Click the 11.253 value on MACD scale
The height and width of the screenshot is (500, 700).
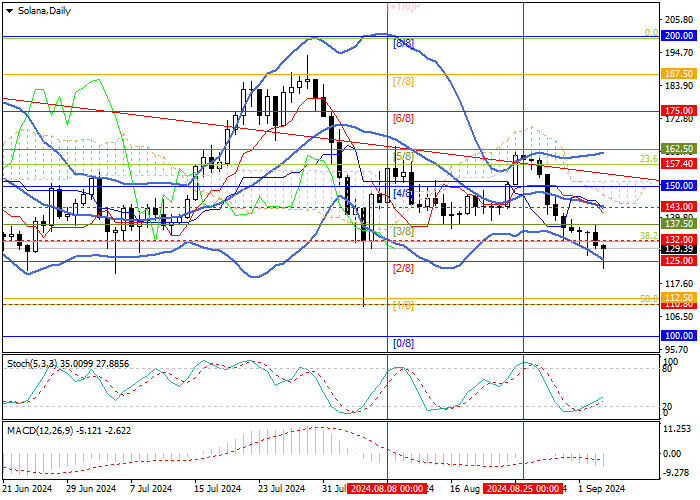(679, 429)
